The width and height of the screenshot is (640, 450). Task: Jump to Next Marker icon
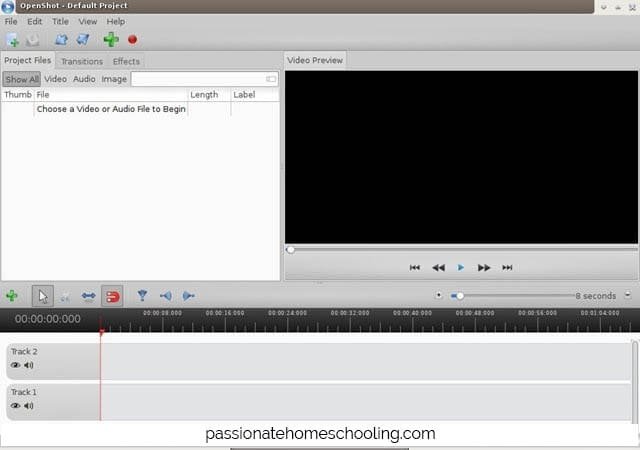188,296
